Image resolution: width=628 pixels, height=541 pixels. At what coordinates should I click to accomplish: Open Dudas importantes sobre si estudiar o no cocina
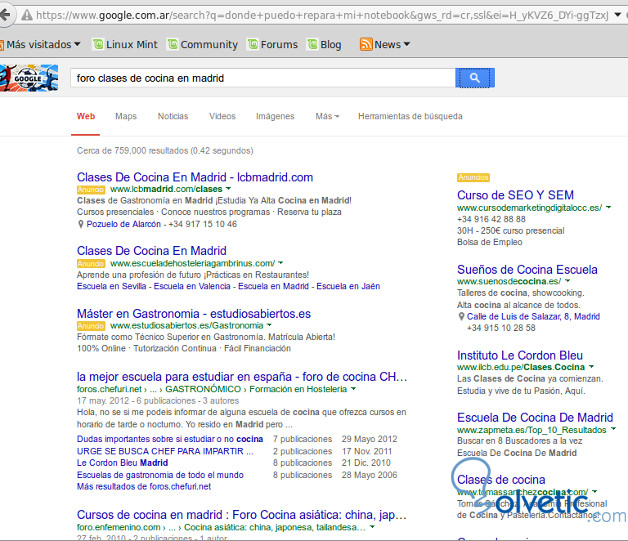(x=170, y=439)
